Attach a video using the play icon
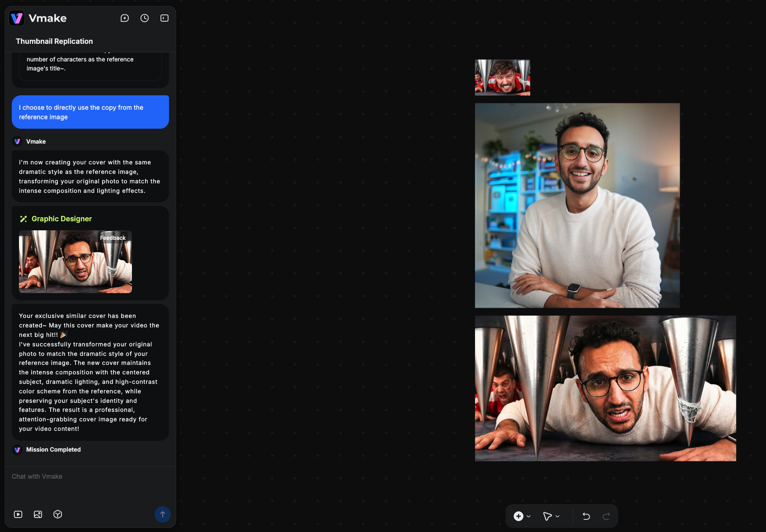The width and height of the screenshot is (766, 532). (18, 514)
